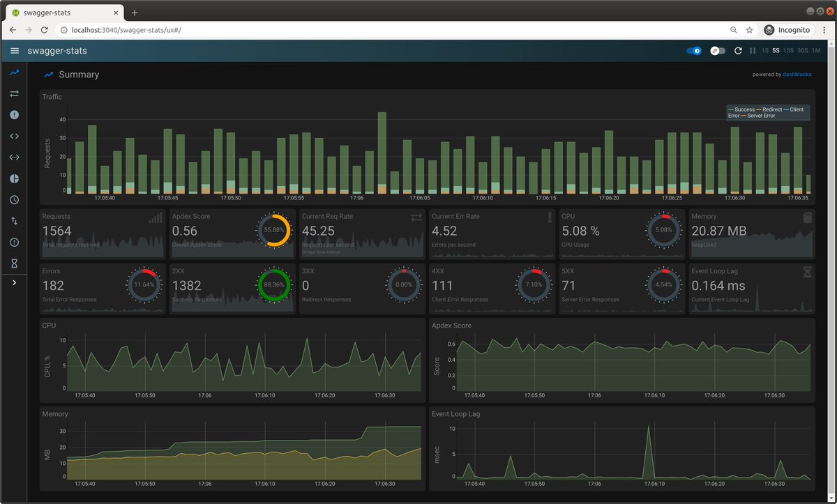Click the dashboard refresh icon in header
The image size is (837, 504).
[x=739, y=51]
